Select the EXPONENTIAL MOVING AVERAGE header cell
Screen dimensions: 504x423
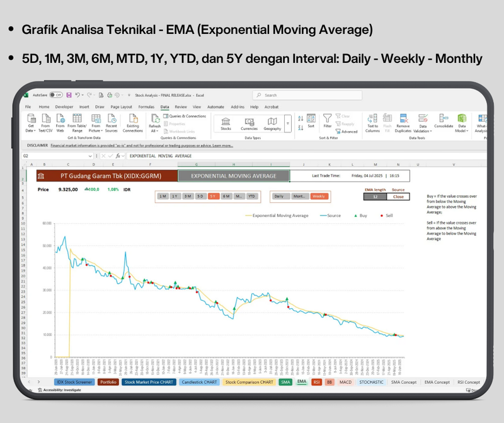point(234,176)
